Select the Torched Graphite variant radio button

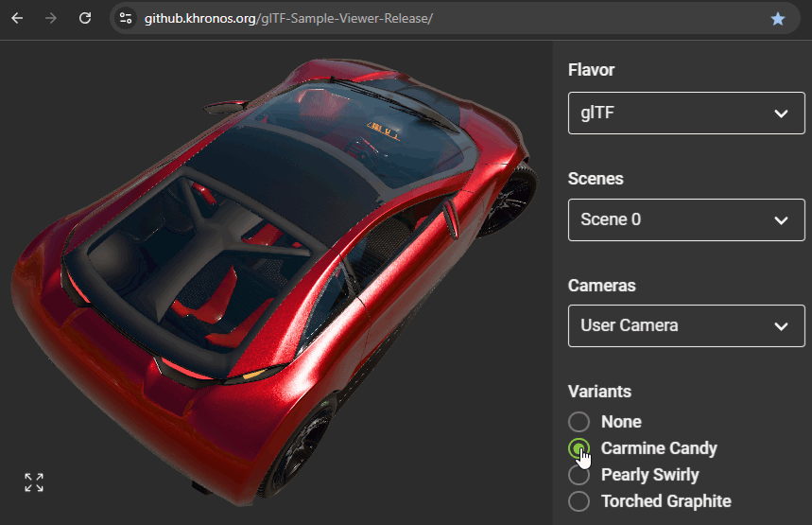[x=579, y=501]
